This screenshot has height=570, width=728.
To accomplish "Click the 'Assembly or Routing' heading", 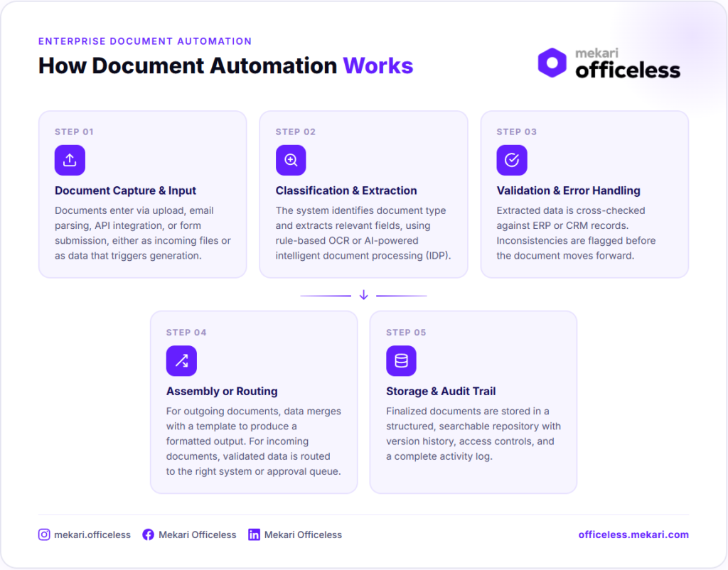I will [x=222, y=392].
